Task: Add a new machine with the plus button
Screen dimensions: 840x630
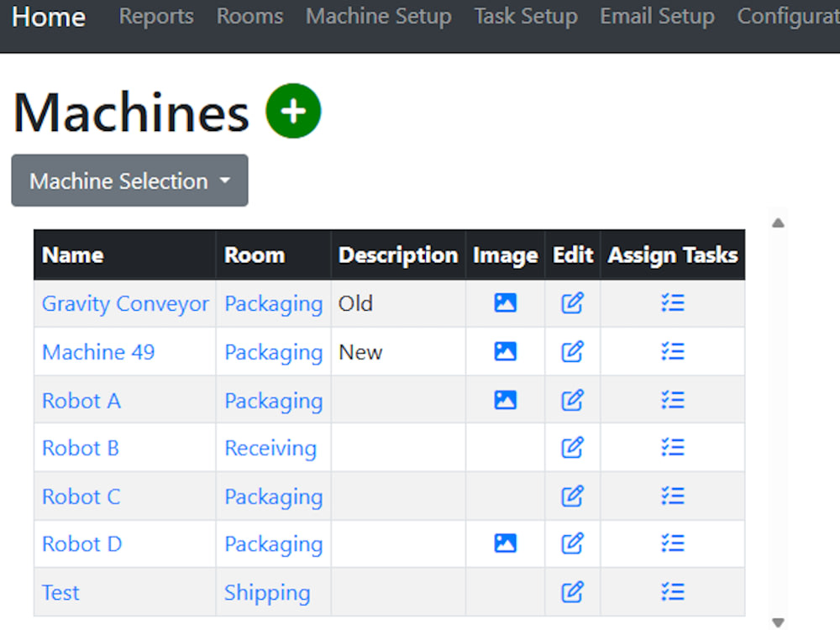Action: point(291,110)
